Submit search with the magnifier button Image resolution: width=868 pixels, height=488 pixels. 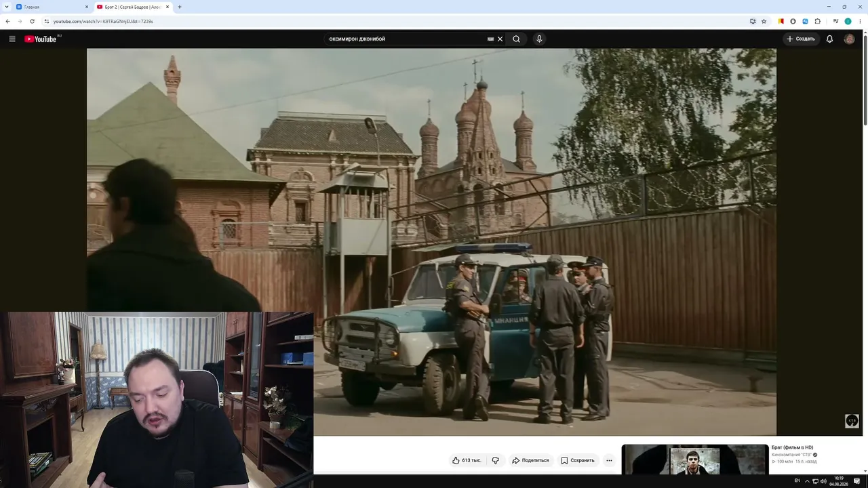[x=516, y=39]
